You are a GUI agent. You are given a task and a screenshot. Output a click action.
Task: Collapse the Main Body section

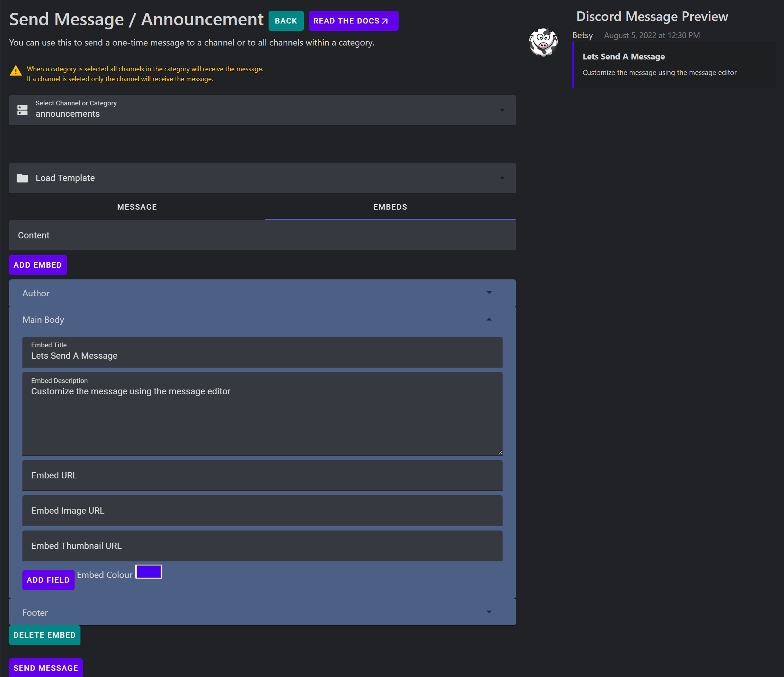coord(489,319)
